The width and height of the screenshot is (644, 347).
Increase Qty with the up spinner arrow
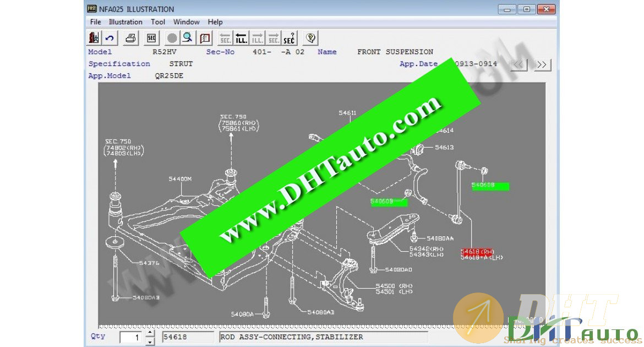click(150, 333)
